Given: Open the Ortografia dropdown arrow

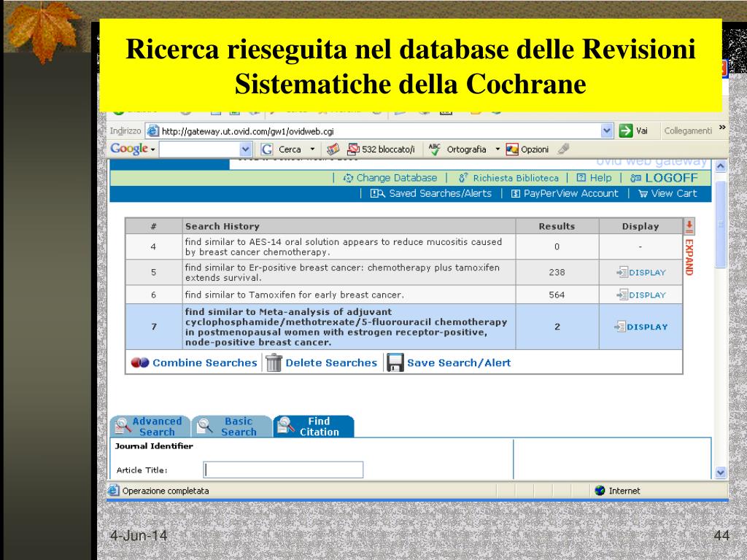Looking at the screenshot, I should 498,149.
